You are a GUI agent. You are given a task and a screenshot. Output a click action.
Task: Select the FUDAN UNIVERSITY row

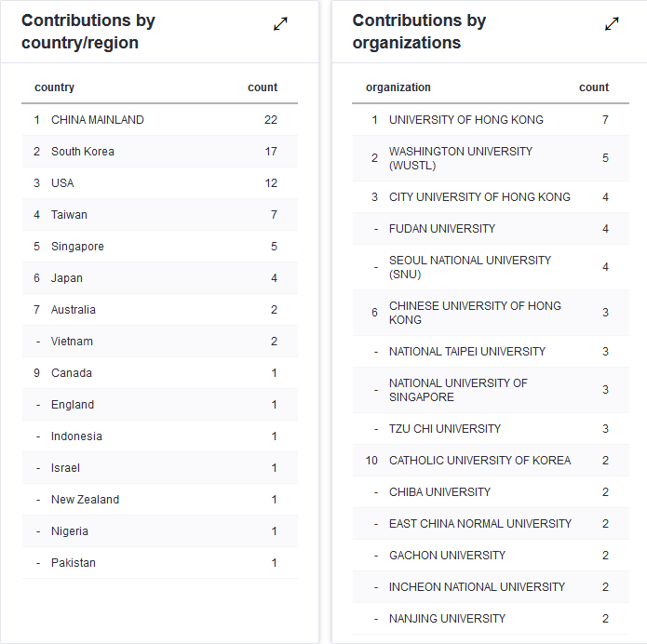[442, 229]
